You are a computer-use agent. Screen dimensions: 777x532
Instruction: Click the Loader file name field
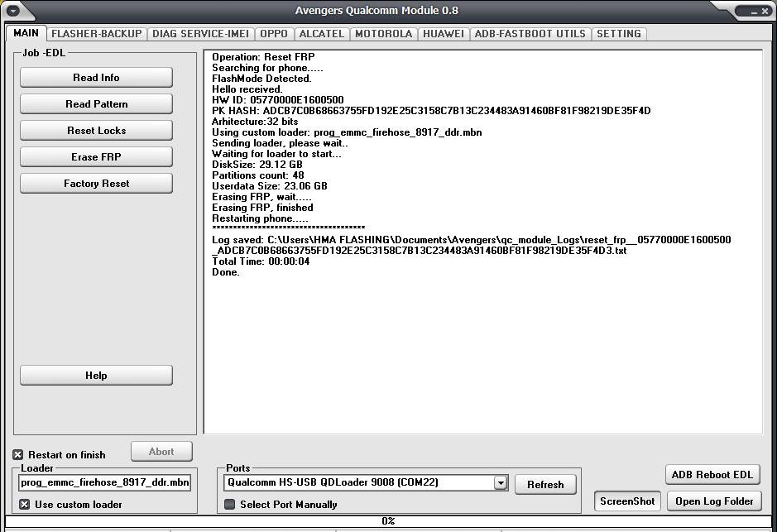[x=104, y=482]
